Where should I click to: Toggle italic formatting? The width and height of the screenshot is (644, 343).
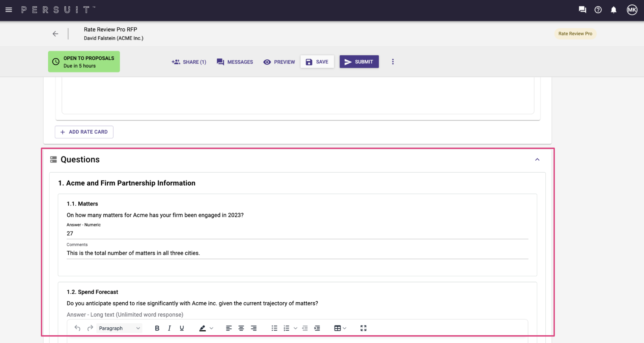pos(169,328)
